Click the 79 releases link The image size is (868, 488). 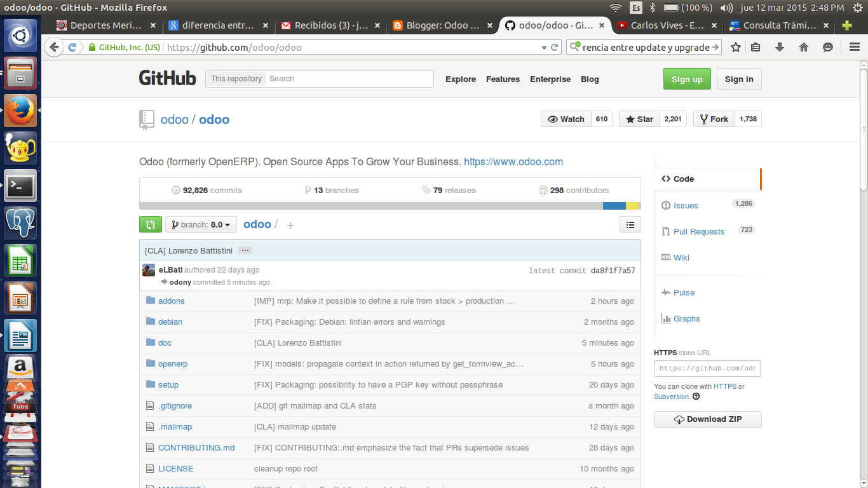point(449,190)
